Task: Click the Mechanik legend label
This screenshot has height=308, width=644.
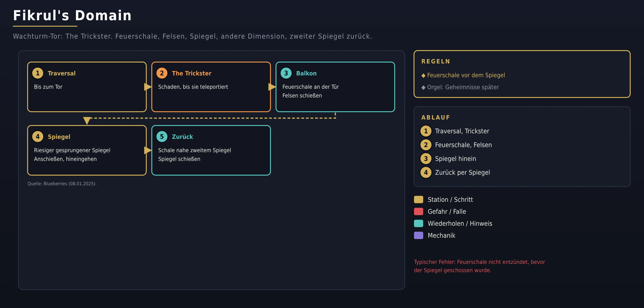Action: tap(441, 235)
